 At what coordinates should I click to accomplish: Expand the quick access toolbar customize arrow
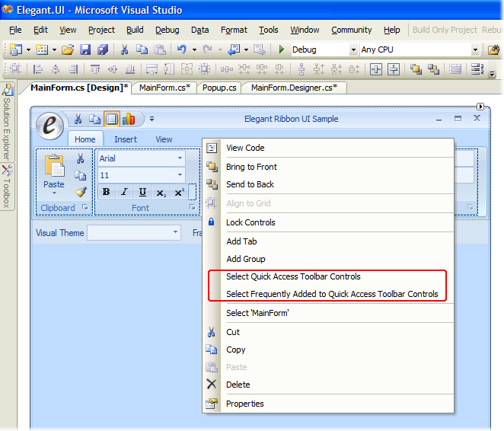152,119
